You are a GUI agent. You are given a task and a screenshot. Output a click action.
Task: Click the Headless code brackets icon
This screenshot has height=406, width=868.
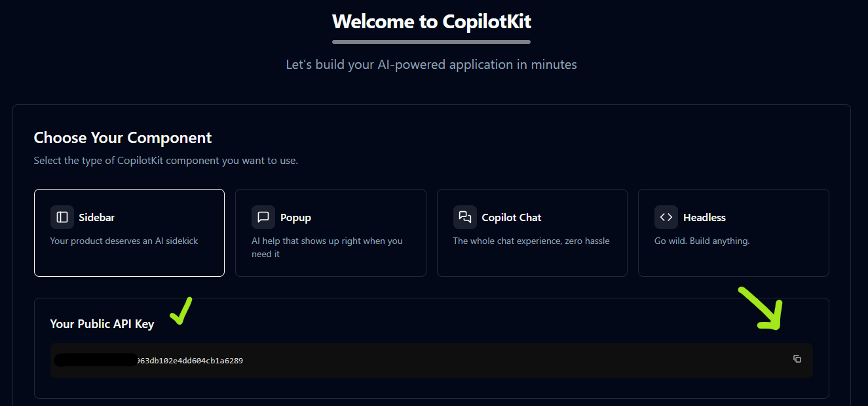pos(666,217)
